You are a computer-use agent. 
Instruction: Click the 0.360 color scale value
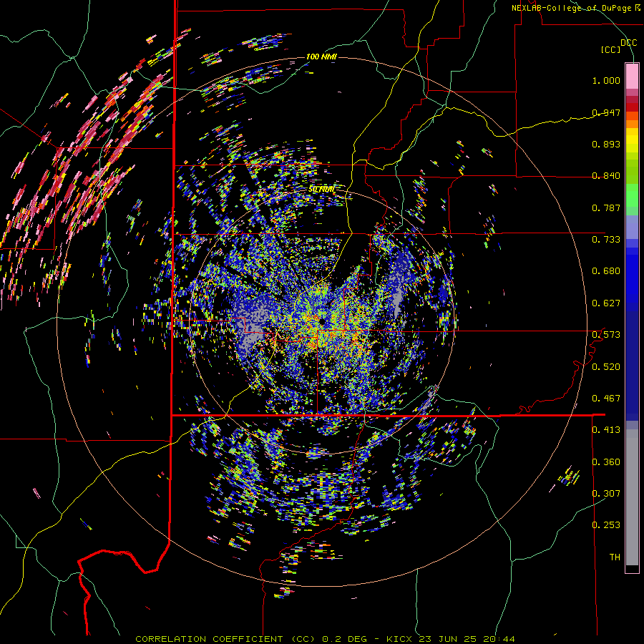point(606,462)
